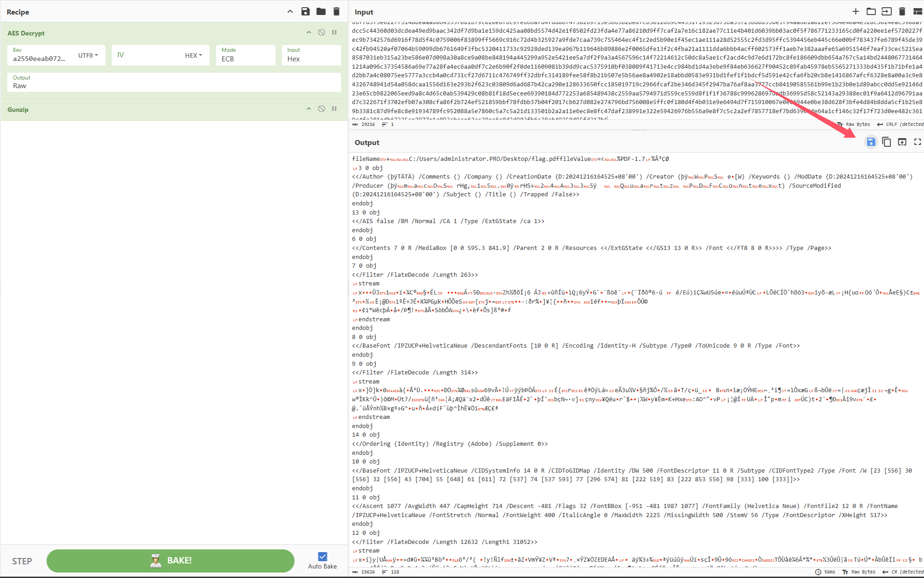Copy raw output to clipboard
The width and height of the screenshot is (924, 578).
(x=886, y=142)
